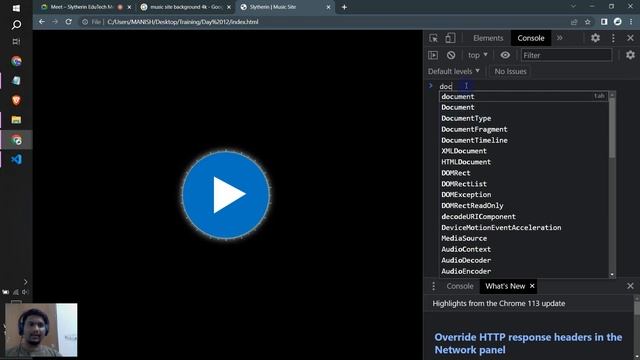
Task: Switch to the Console tab at top
Action: pyautogui.click(x=531, y=38)
